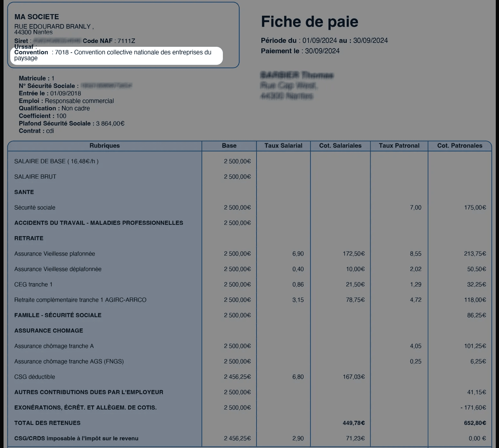Screen dimensions: 499x448
Task: Select the "ASSURANCE CHOMAGE" section heading
Action: (49, 331)
